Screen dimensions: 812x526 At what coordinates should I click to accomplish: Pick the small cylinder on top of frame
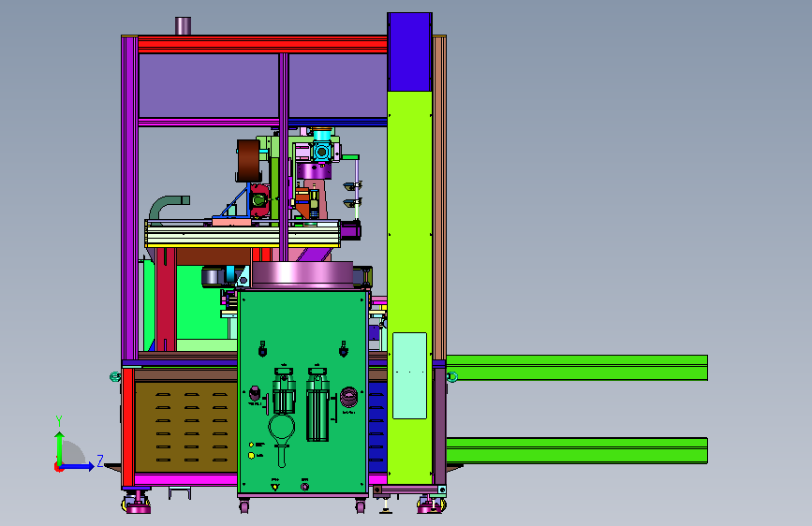pyautogui.click(x=183, y=26)
